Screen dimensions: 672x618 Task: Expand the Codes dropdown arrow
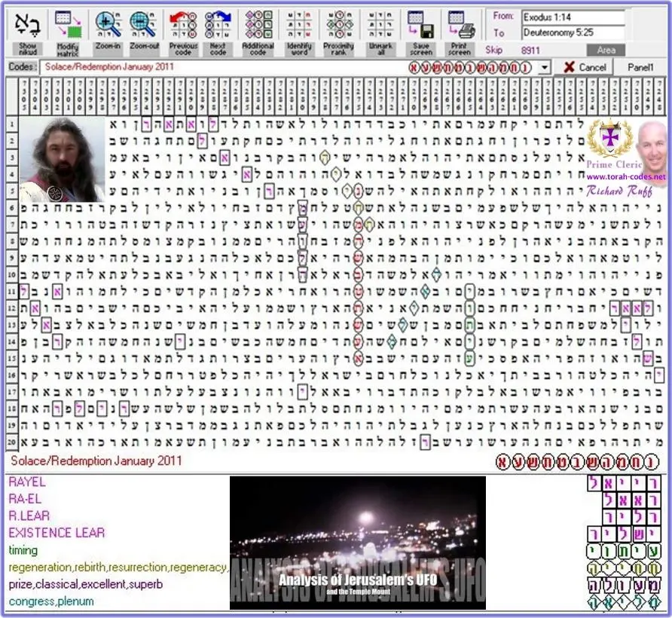coord(544,67)
